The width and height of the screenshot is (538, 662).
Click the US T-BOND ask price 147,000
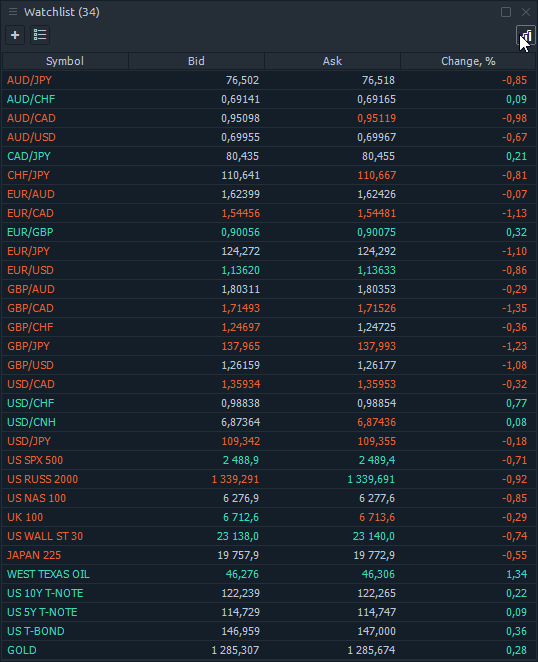click(x=377, y=631)
